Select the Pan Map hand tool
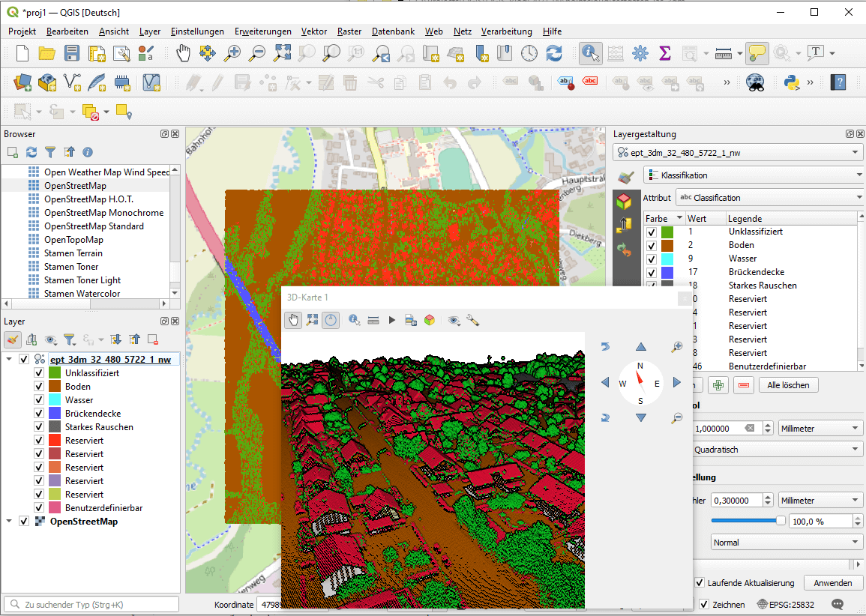This screenshot has width=866, height=616. [184, 52]
